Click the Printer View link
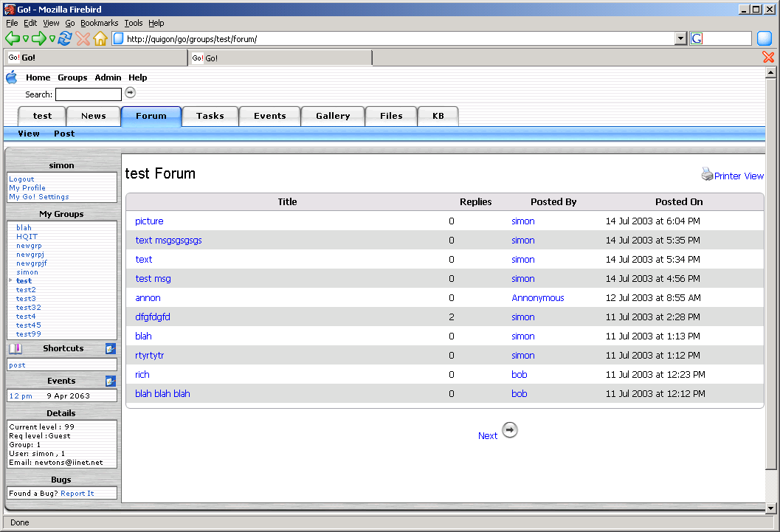The height and width of the screenshot is (532, 780). tap(739, 176)
